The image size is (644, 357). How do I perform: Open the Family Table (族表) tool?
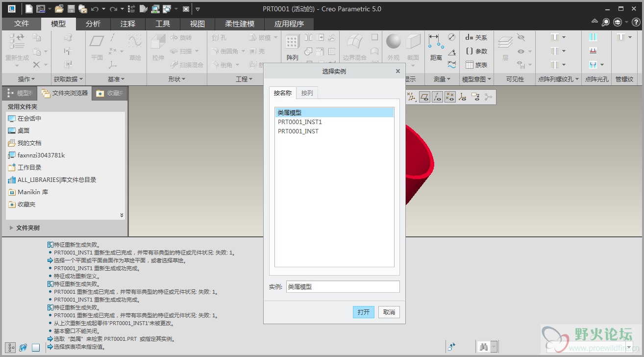pyautogui.click(x=476, y=65)
